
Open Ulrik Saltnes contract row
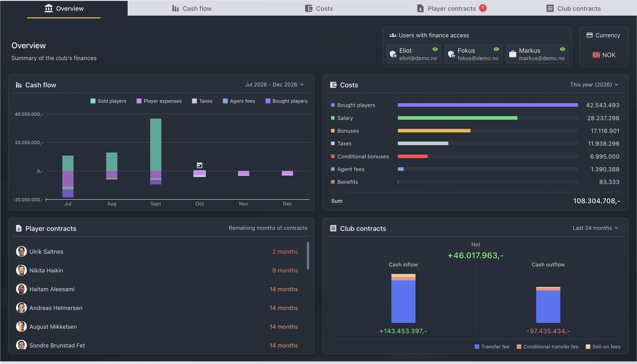pyautogui.click(x=157, y=251)
